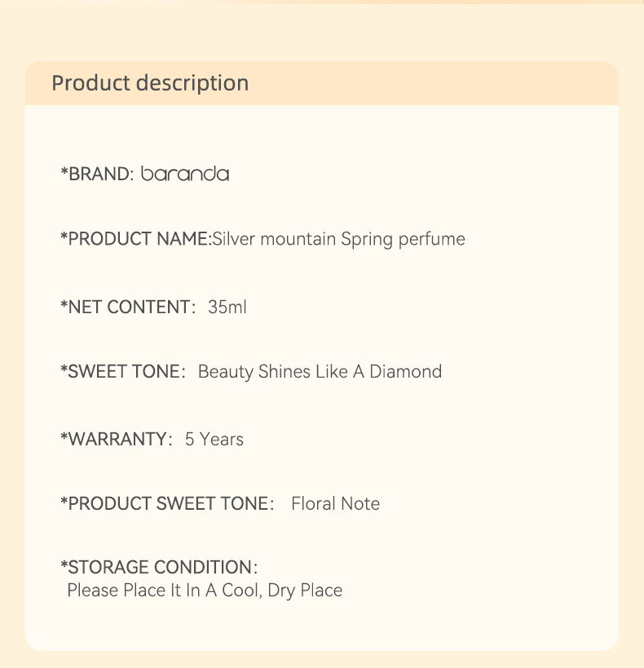This screenshot has height=668, width=644.
Task: Click the word "Spring" in product name
Action: tap(367, 239)
